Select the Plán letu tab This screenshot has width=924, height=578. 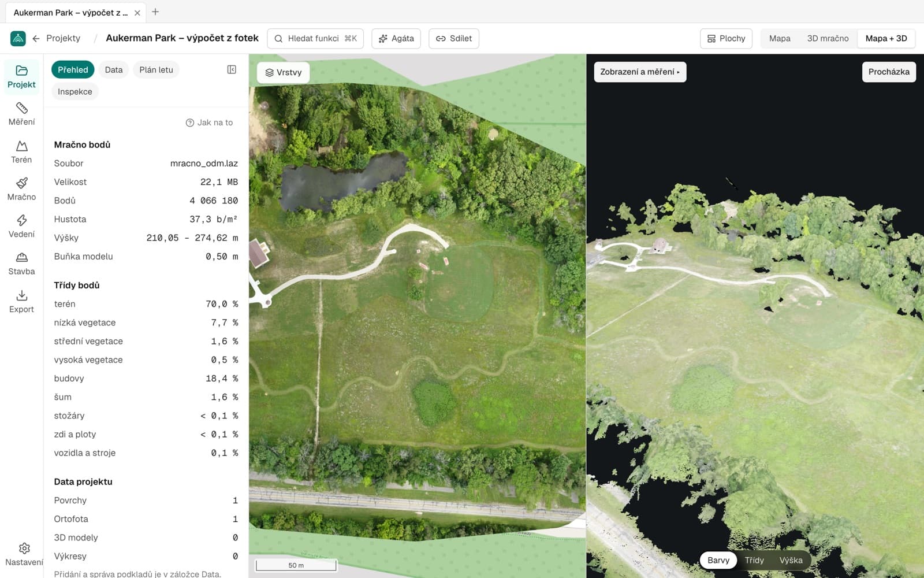(x=156, y=69)
